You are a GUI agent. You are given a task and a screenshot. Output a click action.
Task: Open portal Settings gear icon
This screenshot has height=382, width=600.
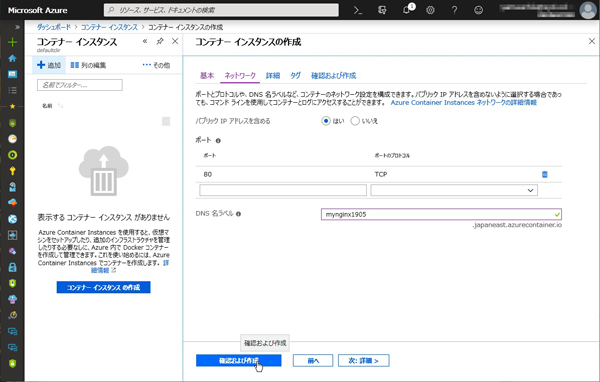(x=430, y=10)
